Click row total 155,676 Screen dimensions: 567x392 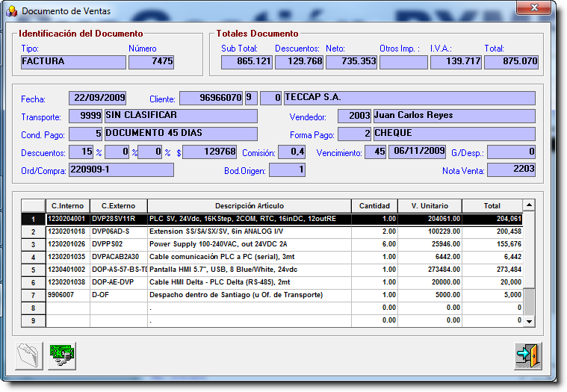pos(492,244)
